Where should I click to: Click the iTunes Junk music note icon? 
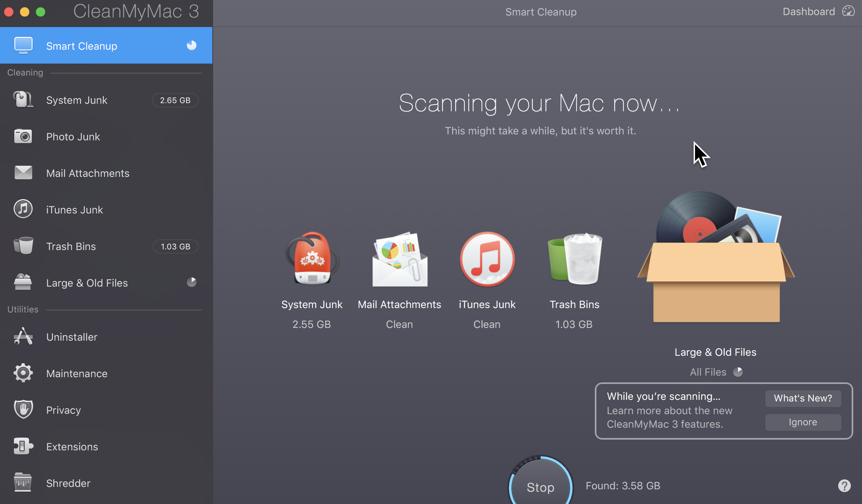click(x=487, y=259)
